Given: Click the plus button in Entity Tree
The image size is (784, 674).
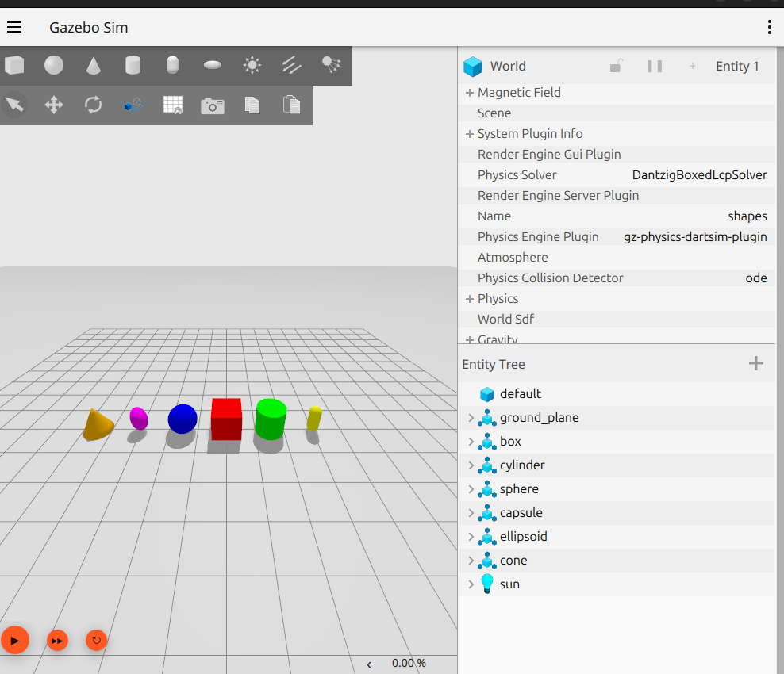Looking at the screenshot, I should pyautogui.click(x=756, y=363).
